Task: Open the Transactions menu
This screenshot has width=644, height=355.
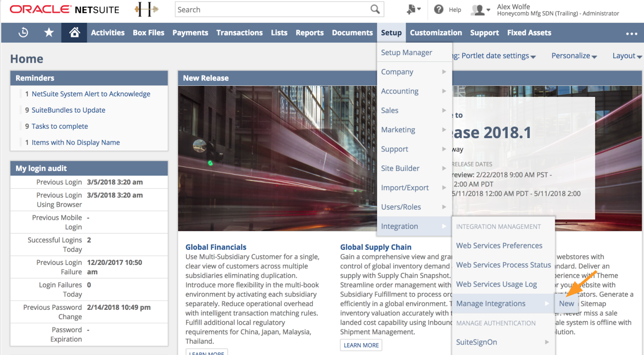Action: pos(239,33)
